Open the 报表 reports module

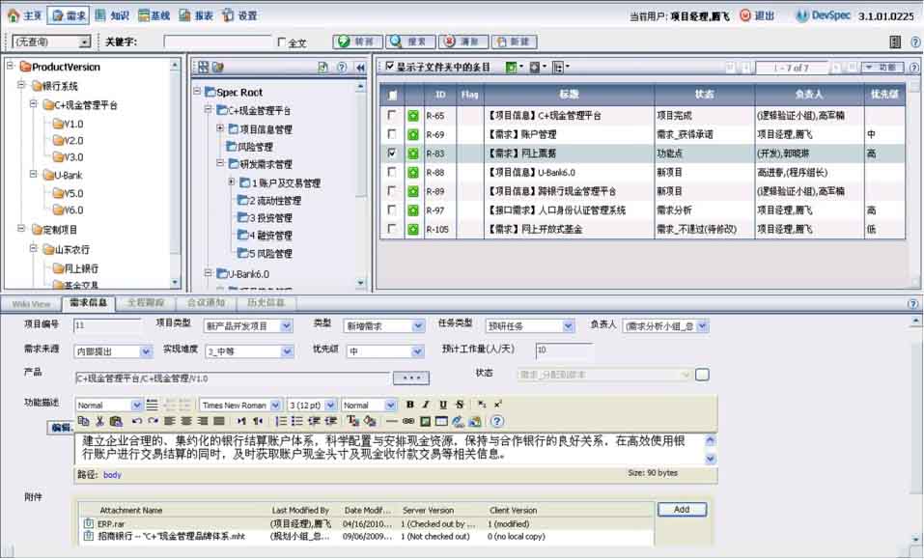[196, 15]
